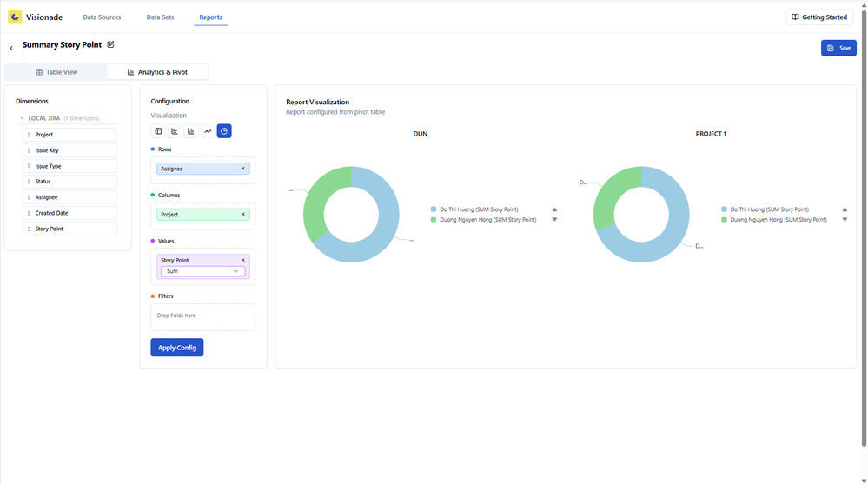The height and width of the screenshot is (485, 868).
Task: Collapse the LOCAL JIRA dimensions group
Action: click(22, 118)
